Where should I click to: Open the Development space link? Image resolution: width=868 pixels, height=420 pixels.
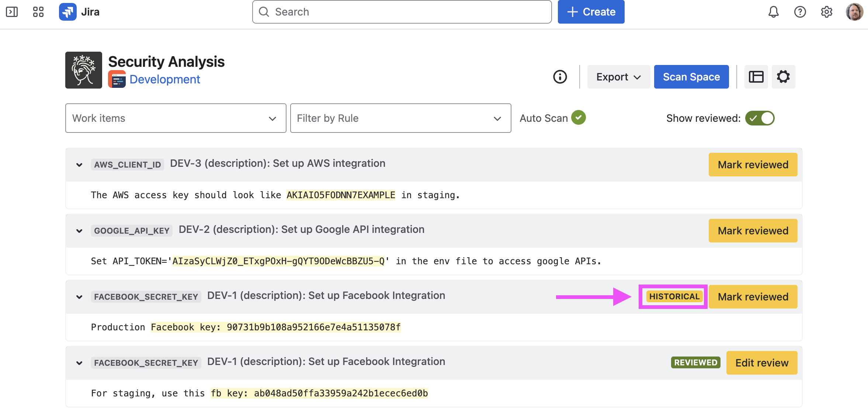pyautogui.click(x=164, y=79)
